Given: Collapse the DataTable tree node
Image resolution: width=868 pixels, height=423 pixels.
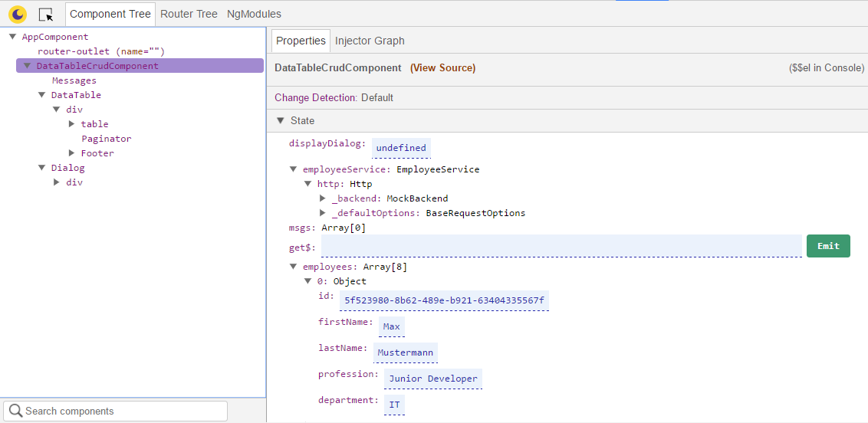Looking at the screenshot, I should coord(41,95).
